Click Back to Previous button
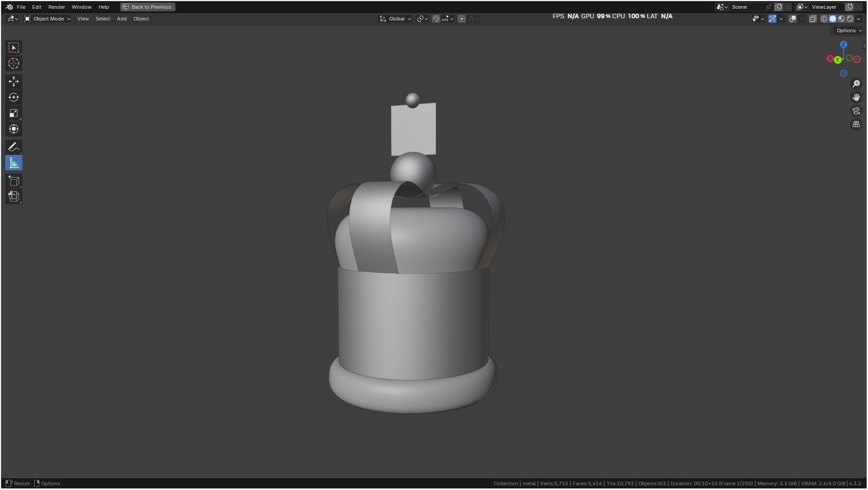The image size is (868, 490). point(148,7)
